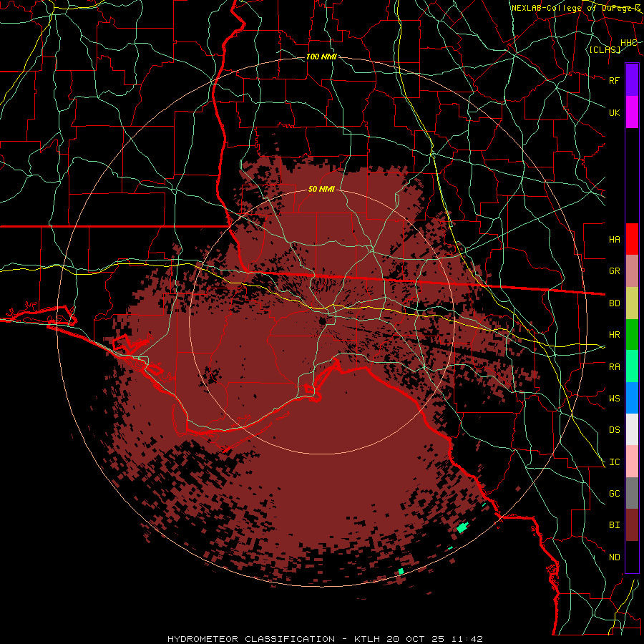Click the 'RF' legend label text
This screenshot has width=644, height=644.
click(x=615, y=80)
